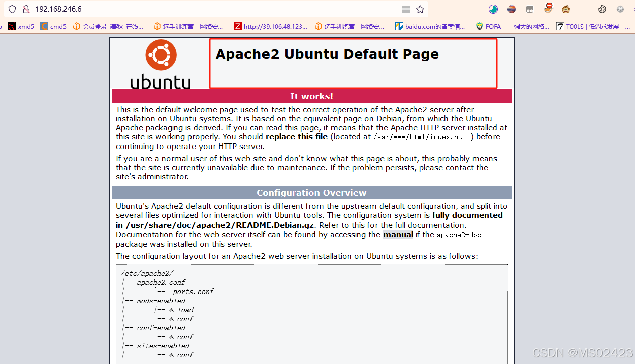Click the address bar showing 192.168.246.6
This screenshot has width=635, height=364.
point(217,9)
